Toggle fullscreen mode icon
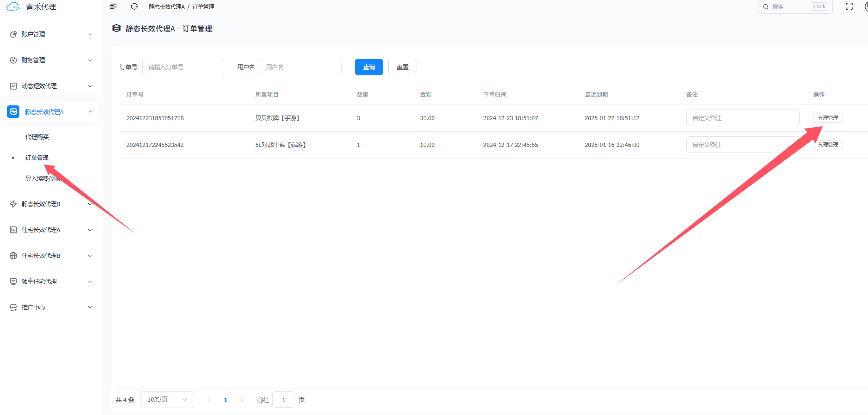 pyautogui.click(x=849, y=6)
